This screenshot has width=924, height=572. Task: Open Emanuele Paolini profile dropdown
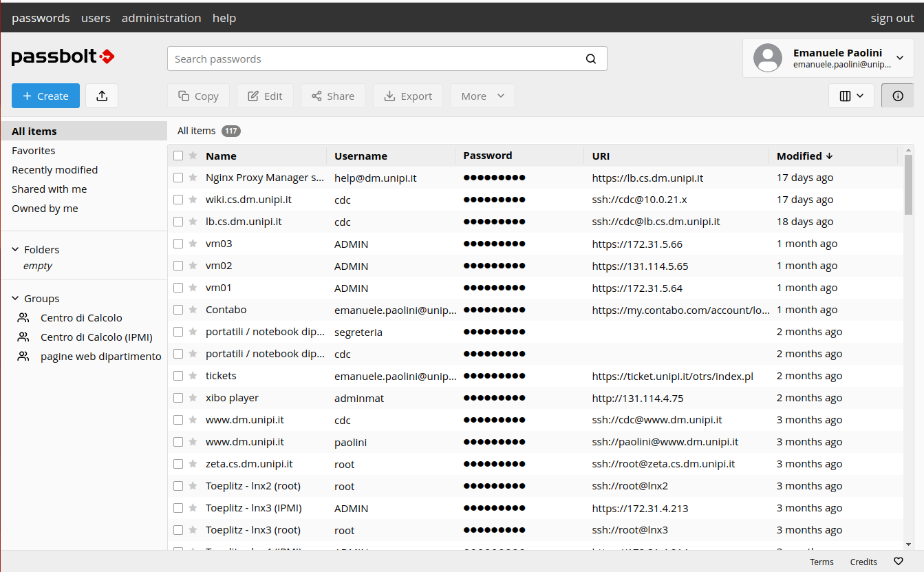[828, 58]
